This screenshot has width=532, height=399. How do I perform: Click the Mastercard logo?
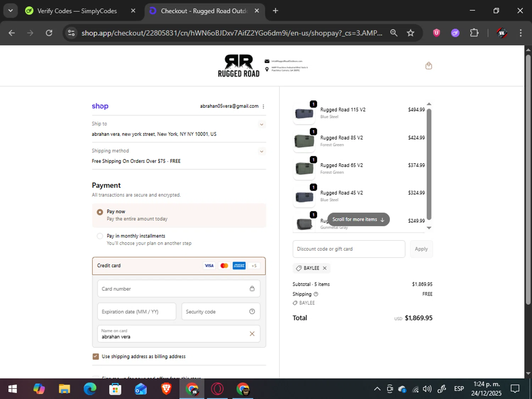[x=224, y=266]
